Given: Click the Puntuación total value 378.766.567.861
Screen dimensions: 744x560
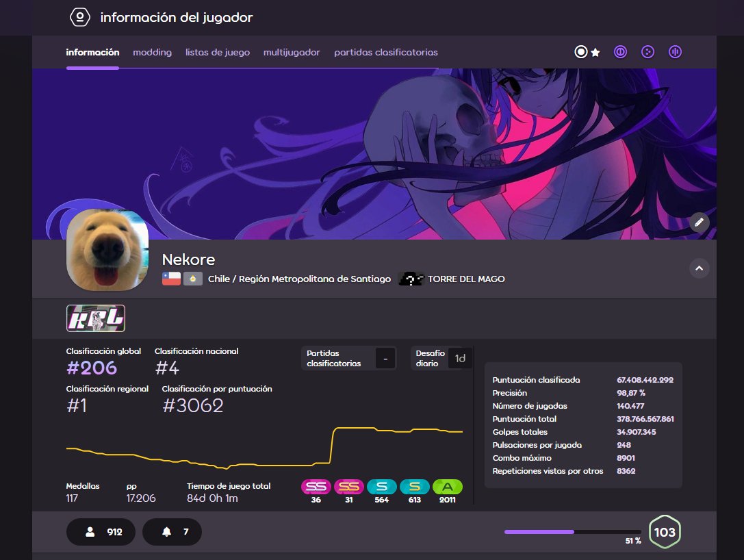Looking at the screenshot, I should tap(645, 419).
